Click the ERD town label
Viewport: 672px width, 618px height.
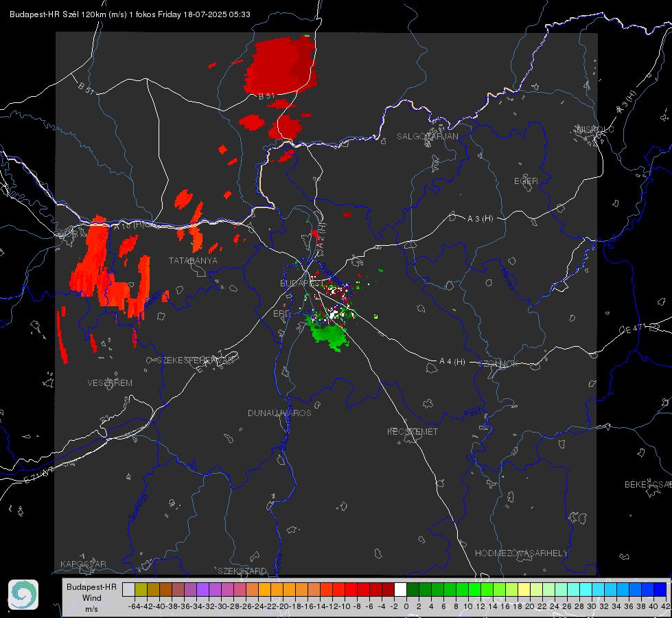pos(281,314)
